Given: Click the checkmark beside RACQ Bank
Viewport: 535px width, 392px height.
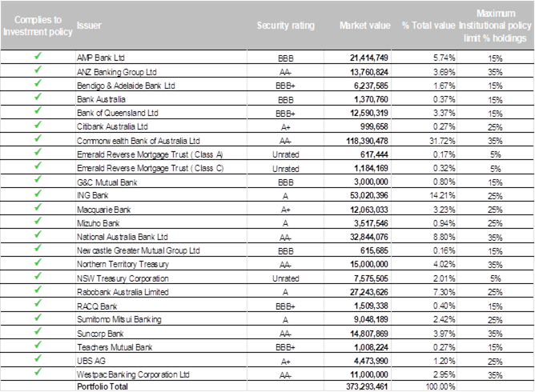Looking at the screenshot, I should (38, 303).
